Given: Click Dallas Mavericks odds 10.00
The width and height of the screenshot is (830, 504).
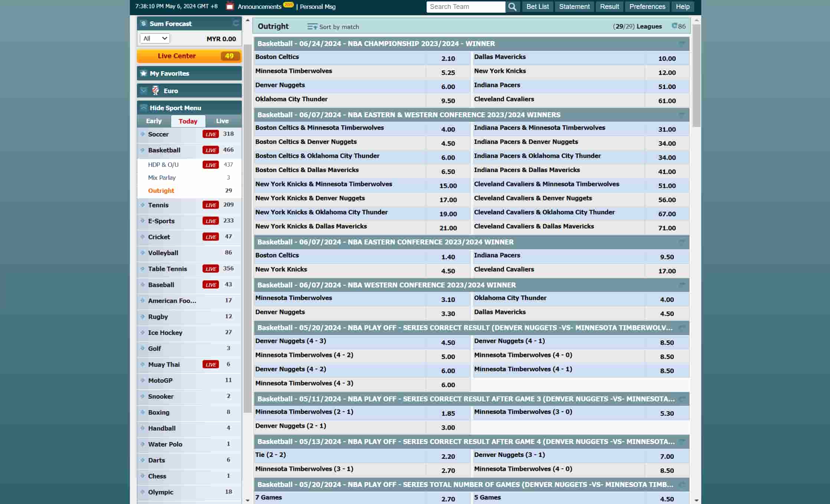Looking at the screenshot, I should (x=667, y=58).
